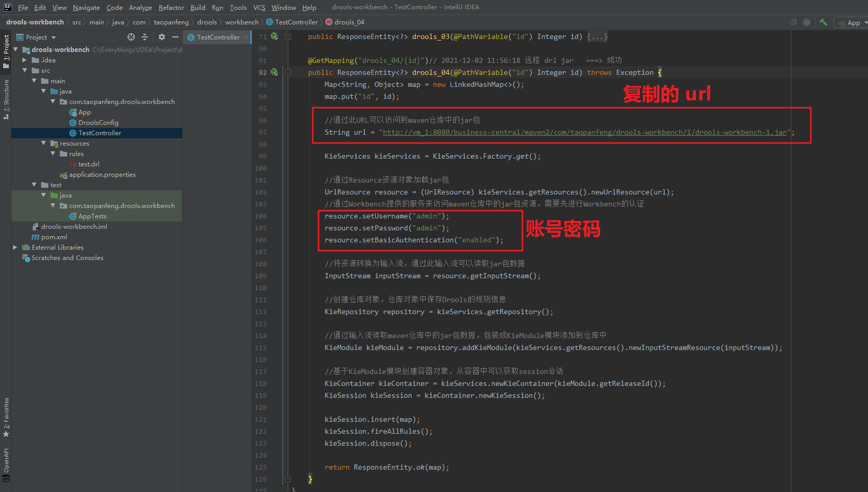Open the Help menu
Image resolution: width=868 pixels, height=492 pixels.
pos(309,7)
